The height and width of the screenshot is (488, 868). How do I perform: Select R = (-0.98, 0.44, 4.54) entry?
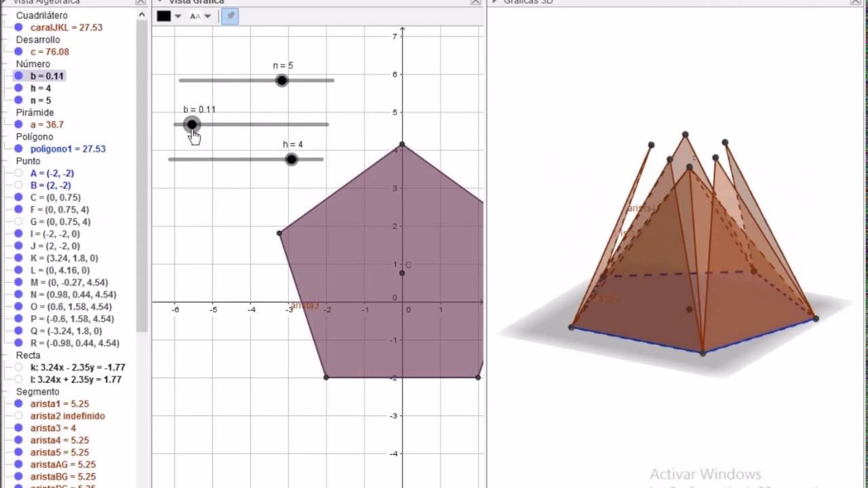[x=75, y=344]
